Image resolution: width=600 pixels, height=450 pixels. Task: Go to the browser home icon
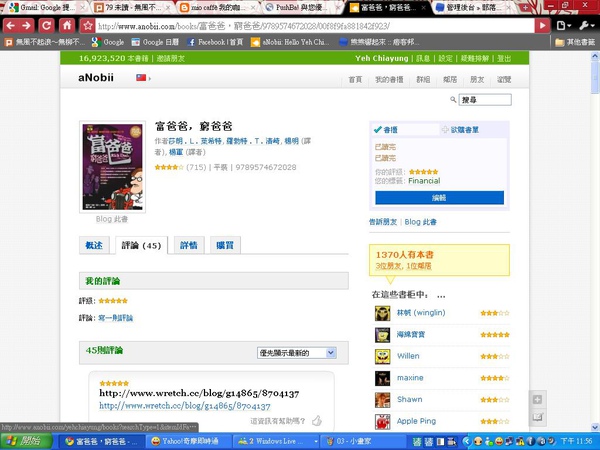67,26
